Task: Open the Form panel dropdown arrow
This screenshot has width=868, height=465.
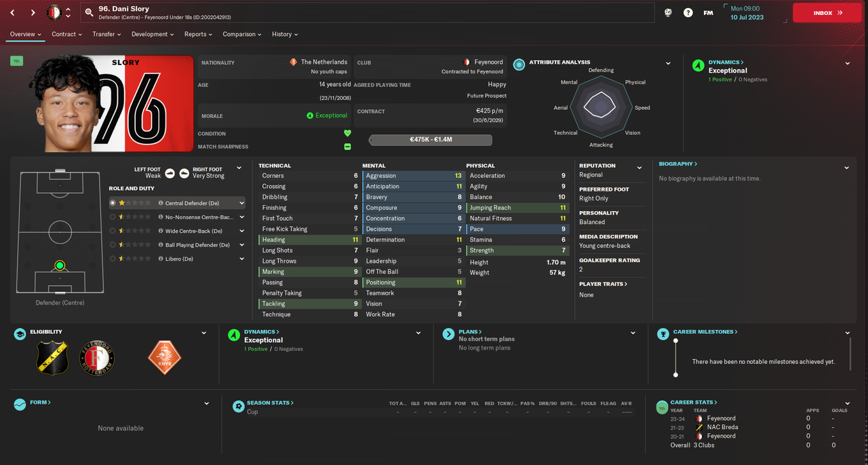Action: click(207, 404)
